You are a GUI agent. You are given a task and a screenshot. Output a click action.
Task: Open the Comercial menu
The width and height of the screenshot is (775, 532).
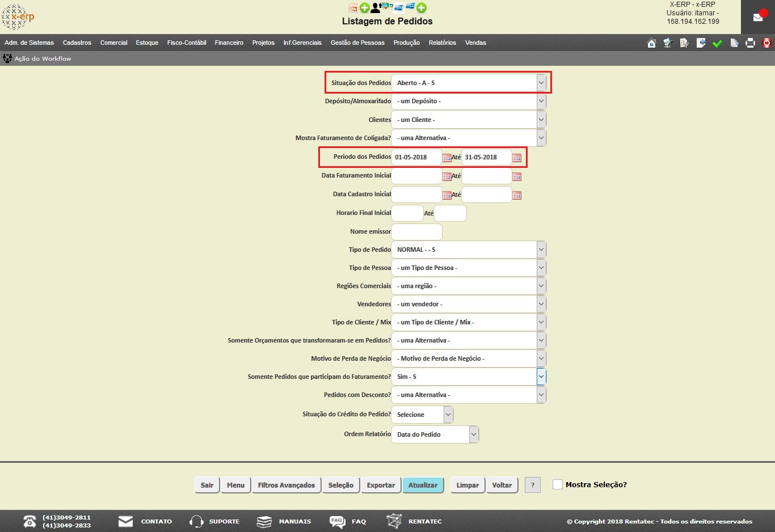click(114, 43)
